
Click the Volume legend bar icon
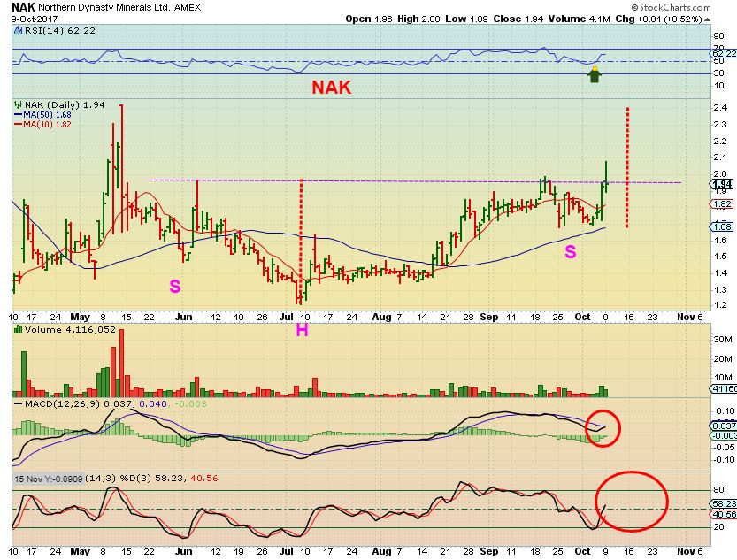coord(19,329)
